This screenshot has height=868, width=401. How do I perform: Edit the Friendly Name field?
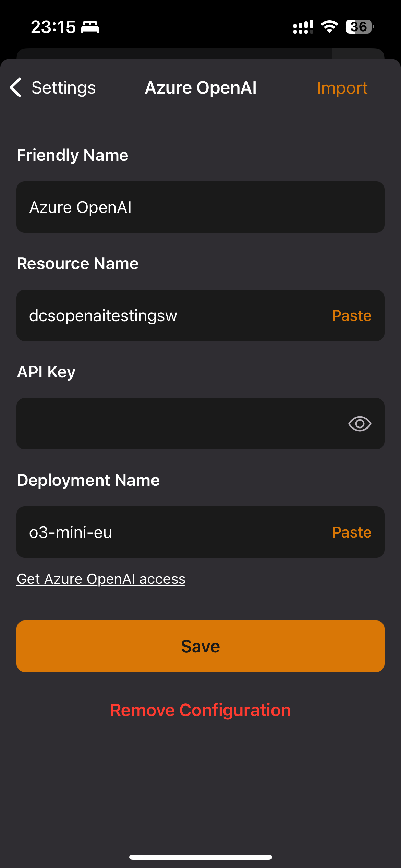[x=200, y=207]
